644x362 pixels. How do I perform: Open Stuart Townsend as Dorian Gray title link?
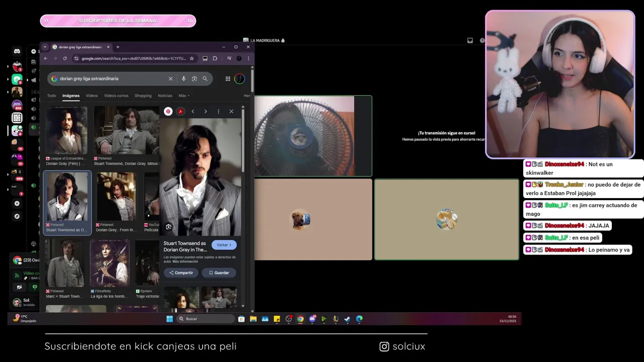(x=185, y=246)
